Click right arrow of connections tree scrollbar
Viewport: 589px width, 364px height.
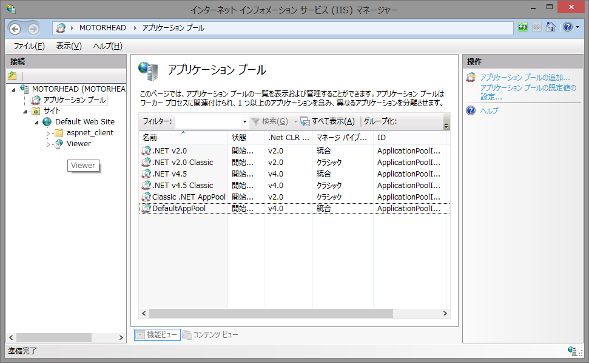point(121,337)
